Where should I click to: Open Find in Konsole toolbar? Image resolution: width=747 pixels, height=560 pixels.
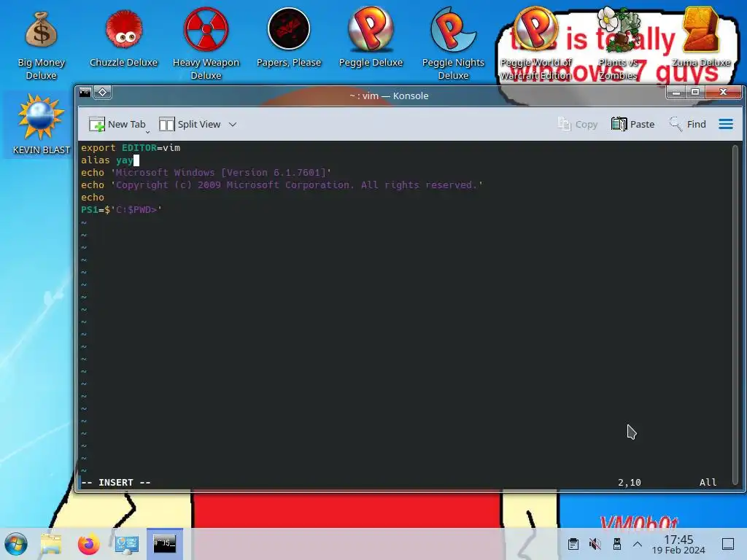(687, 124)
